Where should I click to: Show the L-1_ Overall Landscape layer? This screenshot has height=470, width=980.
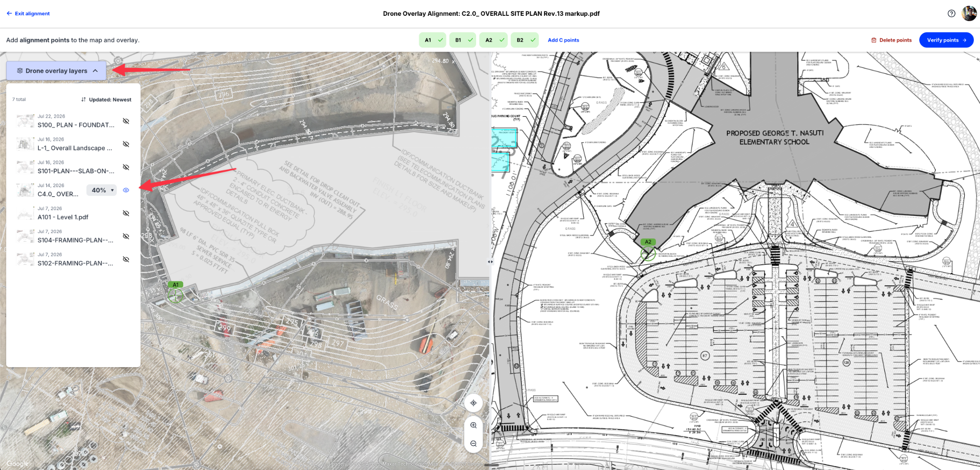(126, 144)
